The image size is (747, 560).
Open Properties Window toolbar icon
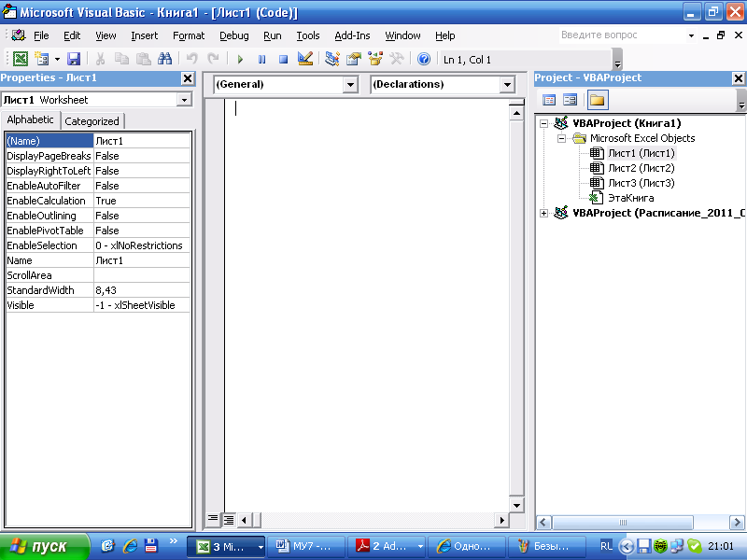pos(354,59)
